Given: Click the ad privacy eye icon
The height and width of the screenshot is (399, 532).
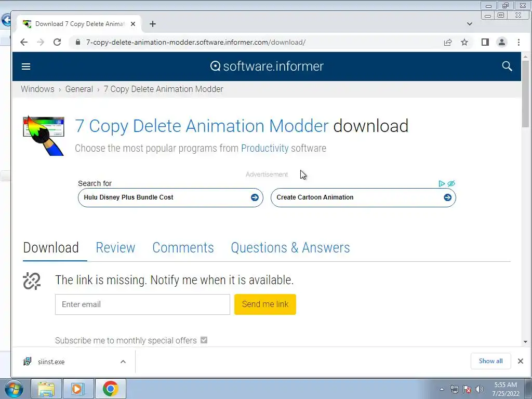Looking at the screenshot, I should [x=451, y=183].
